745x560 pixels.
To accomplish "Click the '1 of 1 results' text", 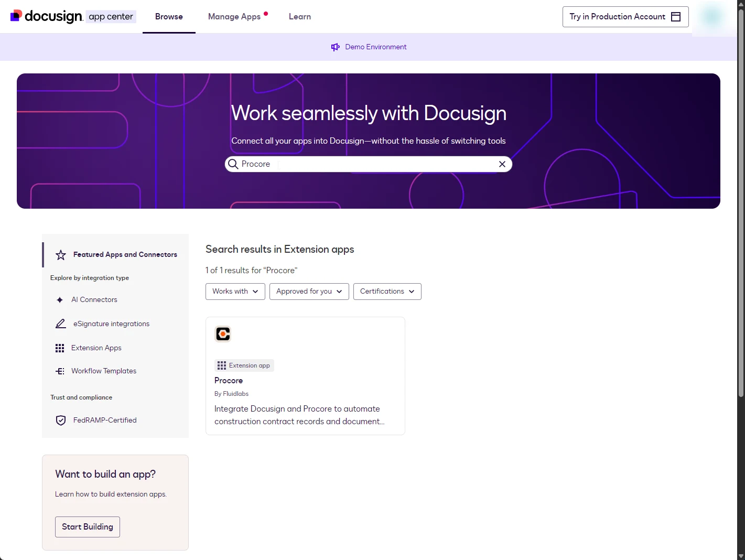I will tap(251, 271).
